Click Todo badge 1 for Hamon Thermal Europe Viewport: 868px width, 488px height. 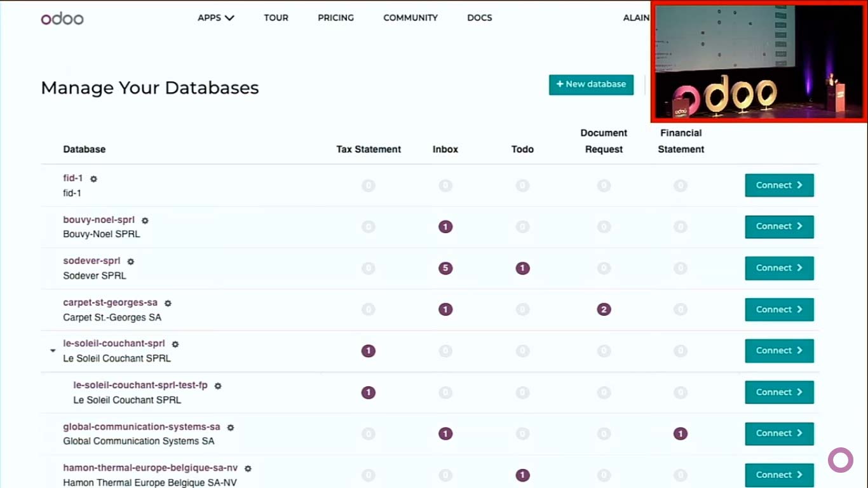(x=522, y=475)
